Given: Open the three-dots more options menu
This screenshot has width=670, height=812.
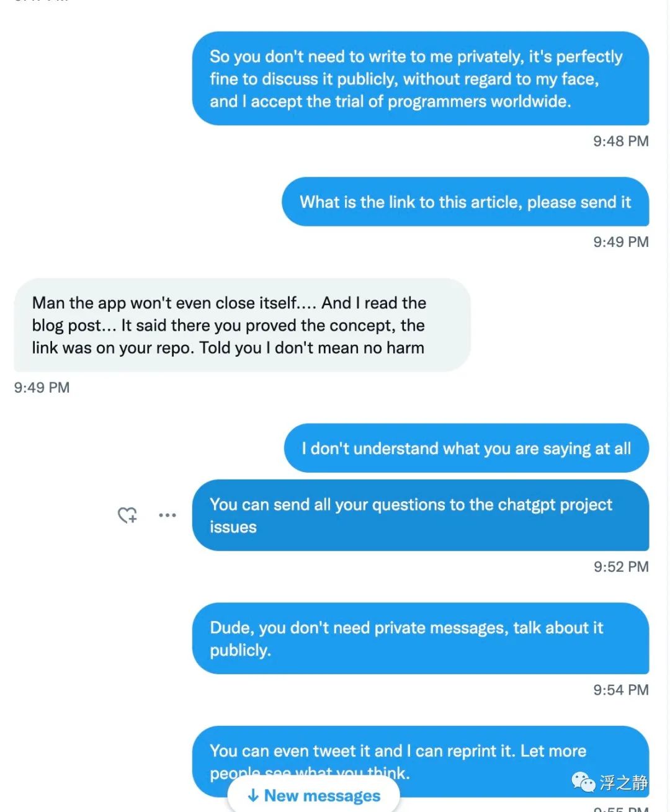Looking at the screenshot, I should pos(167,515).
